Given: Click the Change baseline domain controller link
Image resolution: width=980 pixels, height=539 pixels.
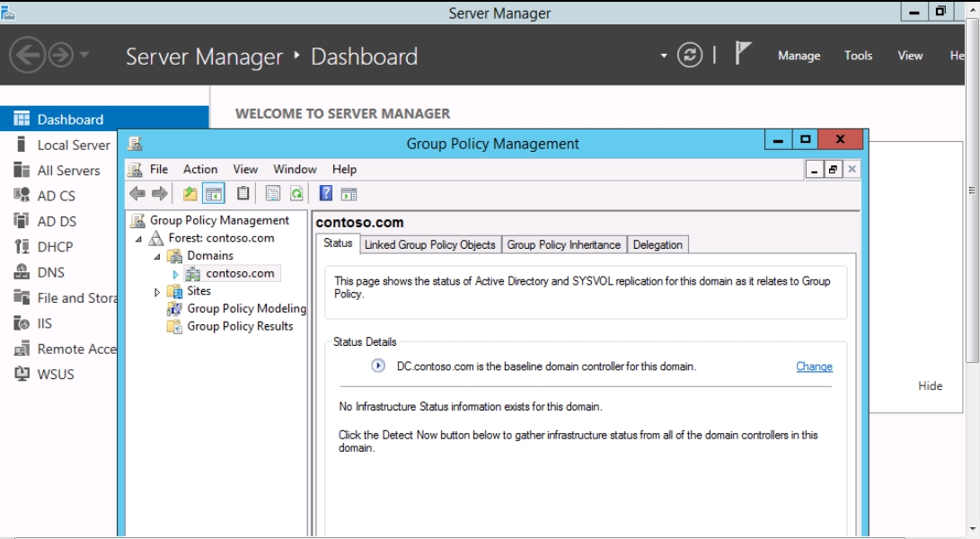Looking at the screenshot, I should [x=814, y=367].
